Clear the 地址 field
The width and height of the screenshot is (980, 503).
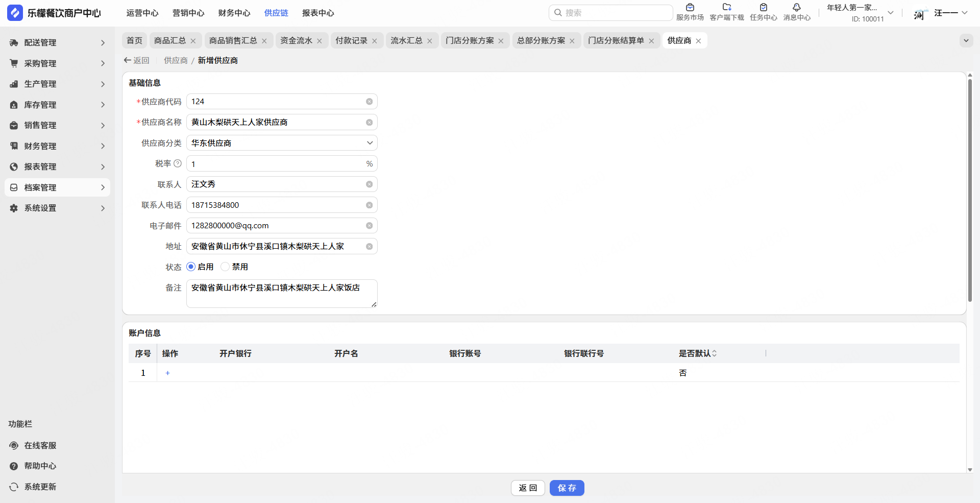369,247
